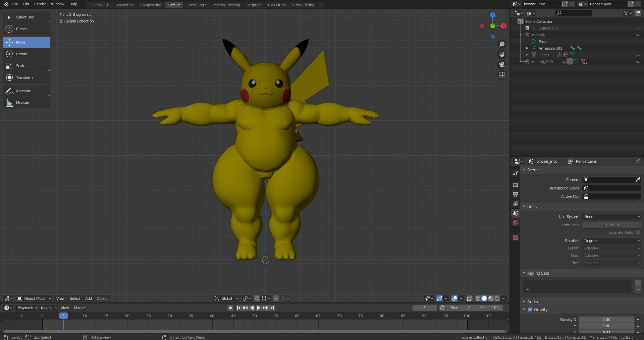The image size is (644, 340).
Task: Open the Keying dropdown in timeline
Action: pos(49,308)
